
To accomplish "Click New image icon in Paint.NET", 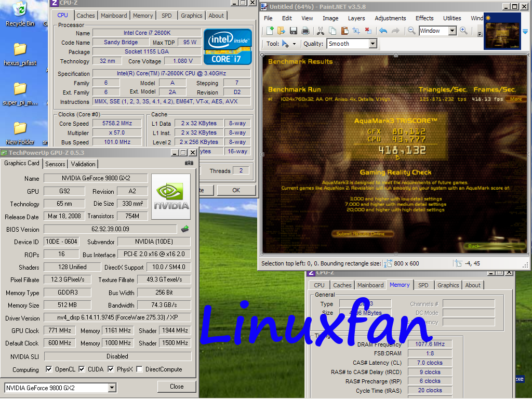I will [270, 31].
